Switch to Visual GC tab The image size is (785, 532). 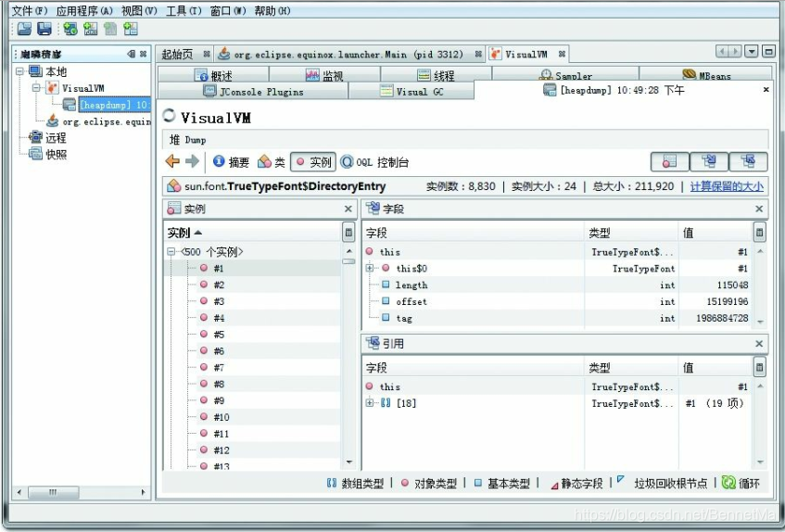pyautogui.click(x=411, y=92)
